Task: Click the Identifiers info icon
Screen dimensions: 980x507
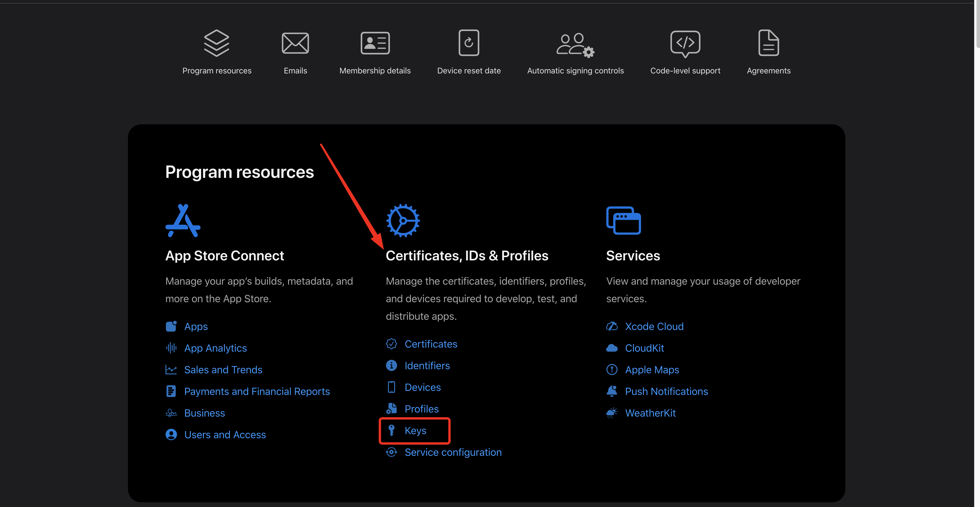Action: [x=391, y=365]
